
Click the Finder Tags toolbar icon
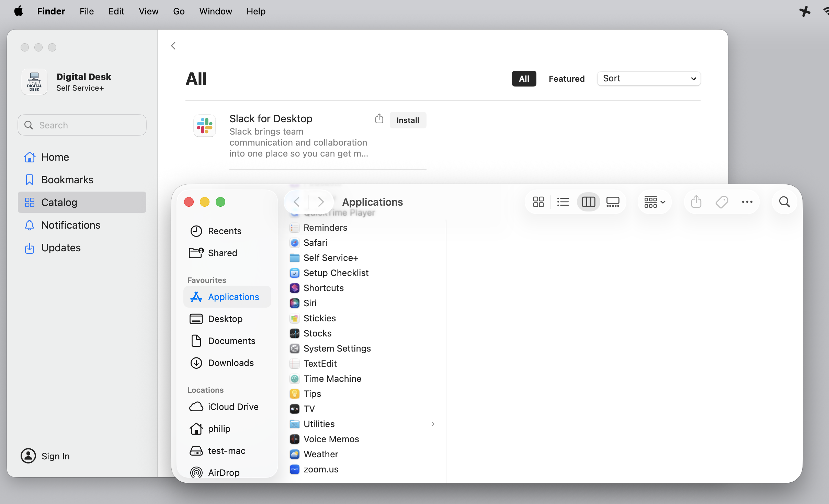pos(722,202)
